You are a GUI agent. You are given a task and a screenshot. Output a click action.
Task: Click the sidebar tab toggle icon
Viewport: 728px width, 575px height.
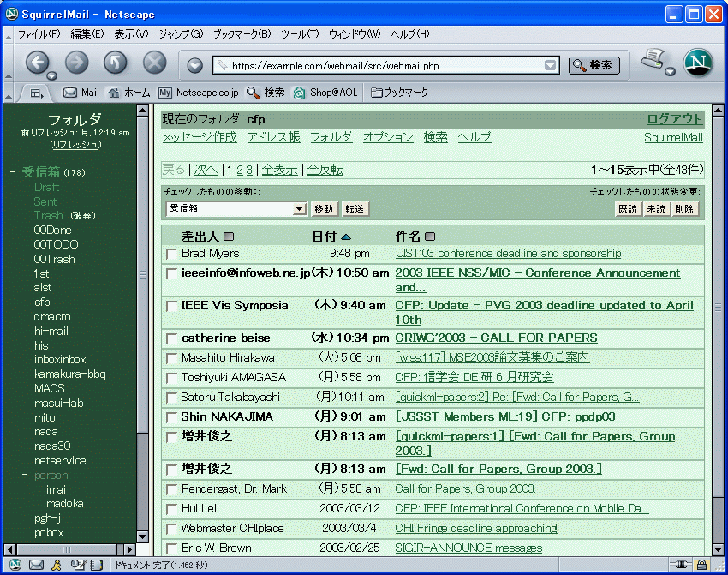(x=37, y=93)
